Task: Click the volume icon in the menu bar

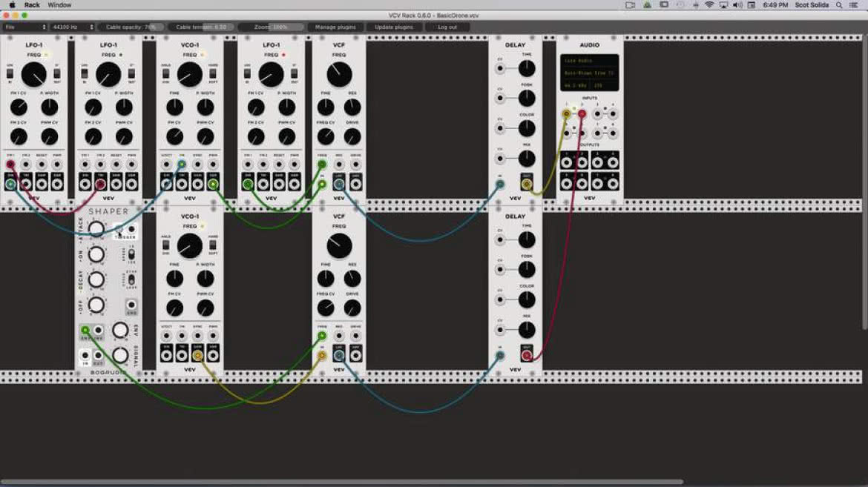Action: (x=737, y=5)
